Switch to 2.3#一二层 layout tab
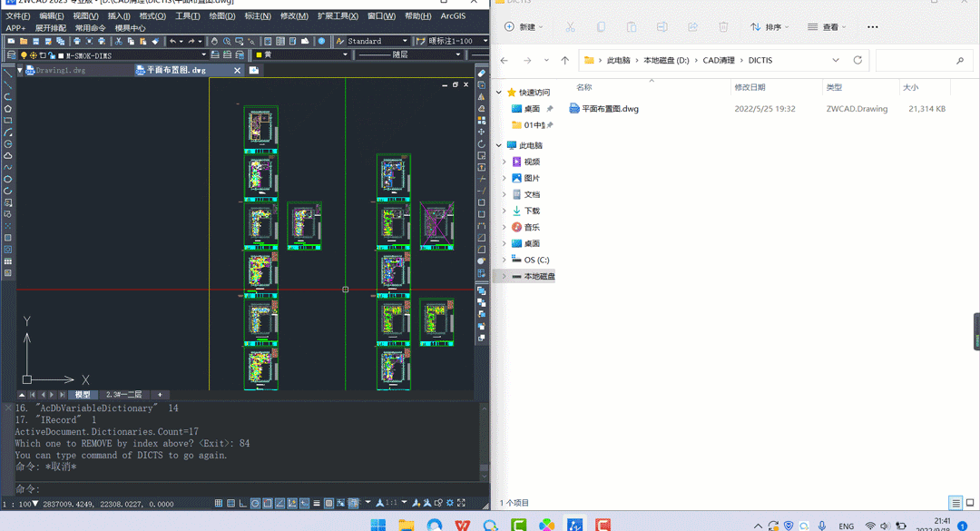This screenshot has width=980, height=531. 123,395
